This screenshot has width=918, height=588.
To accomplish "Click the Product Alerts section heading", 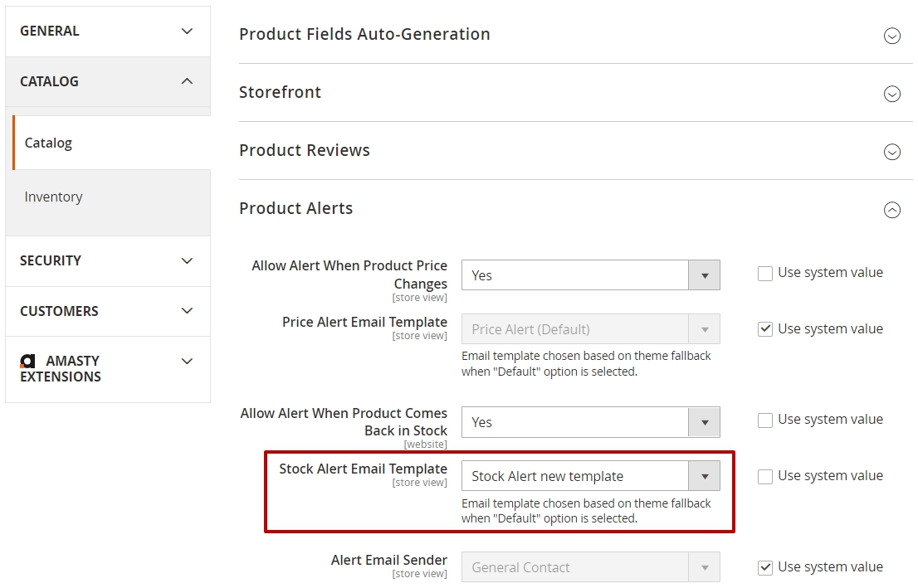I will click(295, 208).
